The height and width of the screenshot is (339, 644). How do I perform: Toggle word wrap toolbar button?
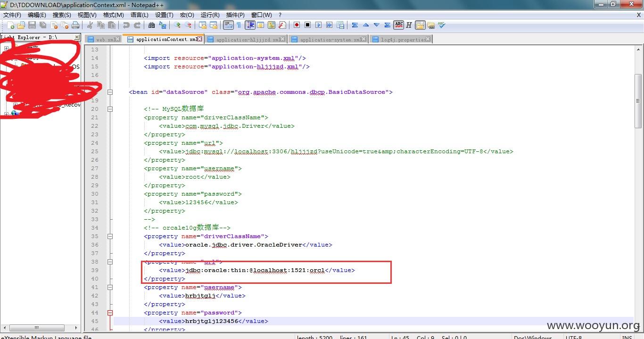228,25
